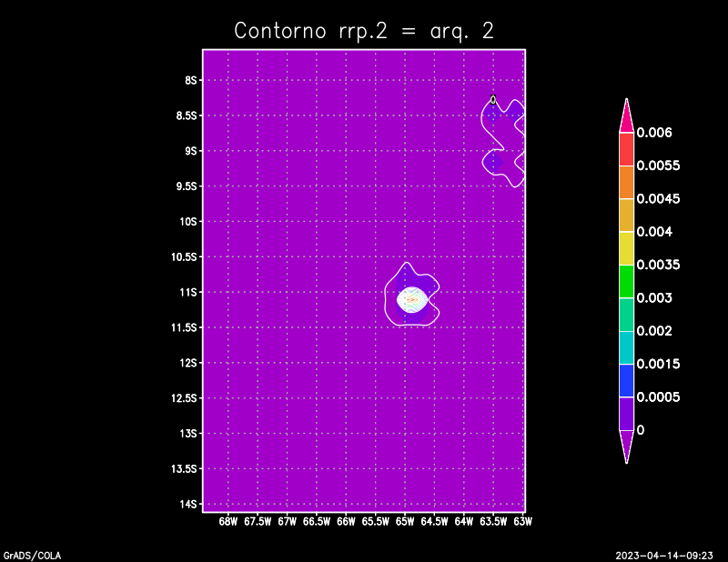
Task: Click the 0.006 colorbar value label
Action: click(x=654, y=133)
